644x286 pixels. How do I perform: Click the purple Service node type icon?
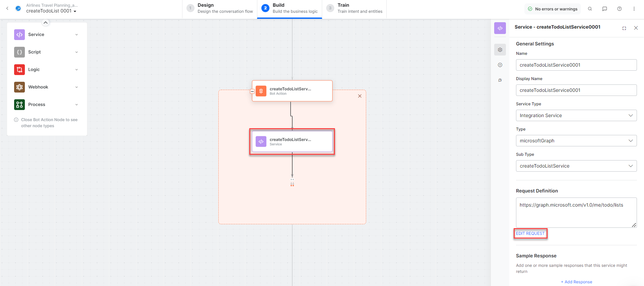pyautogui.click(x=19, y=35)
